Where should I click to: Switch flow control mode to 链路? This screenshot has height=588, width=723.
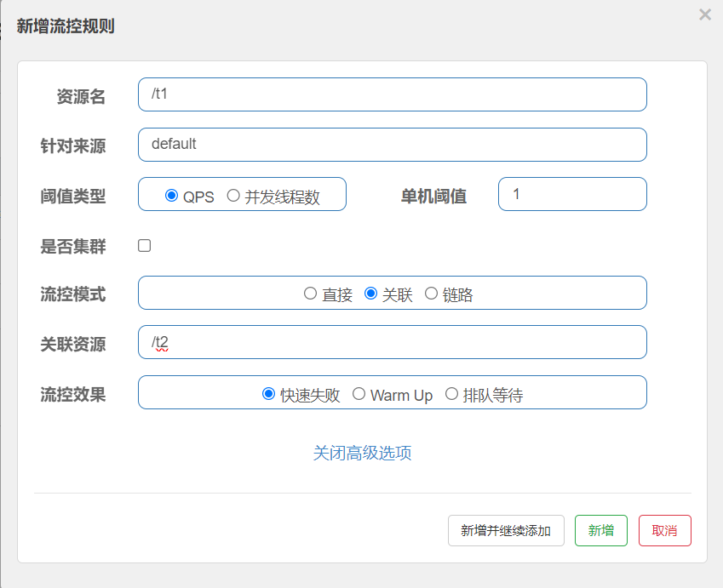pos(431,294)
